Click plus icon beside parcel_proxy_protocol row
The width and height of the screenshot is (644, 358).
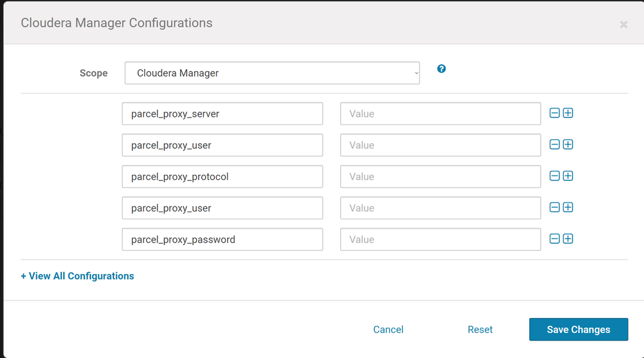tap(568, 176)
